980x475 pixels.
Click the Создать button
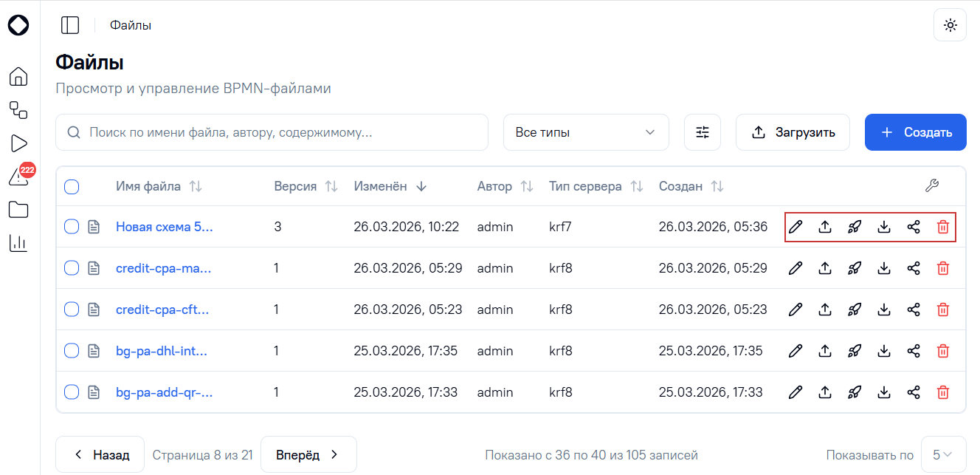[x=915, y=132]
